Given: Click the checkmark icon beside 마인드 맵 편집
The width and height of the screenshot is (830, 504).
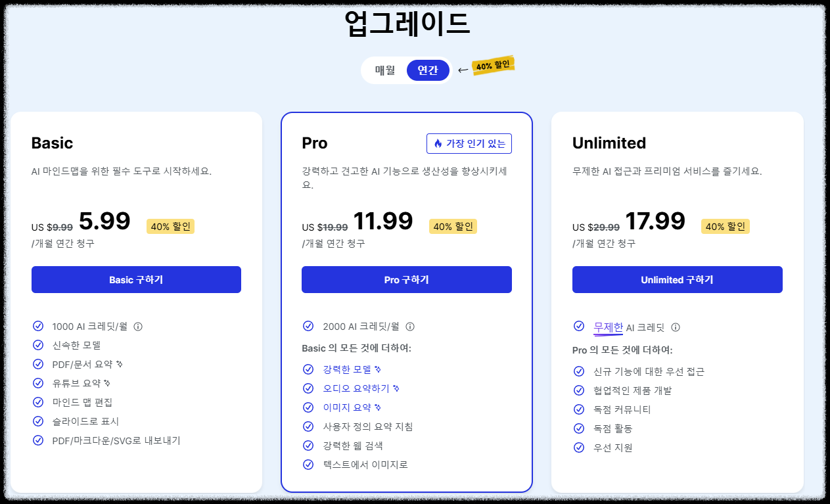Looking at the screenshot, I should (37, 401).
